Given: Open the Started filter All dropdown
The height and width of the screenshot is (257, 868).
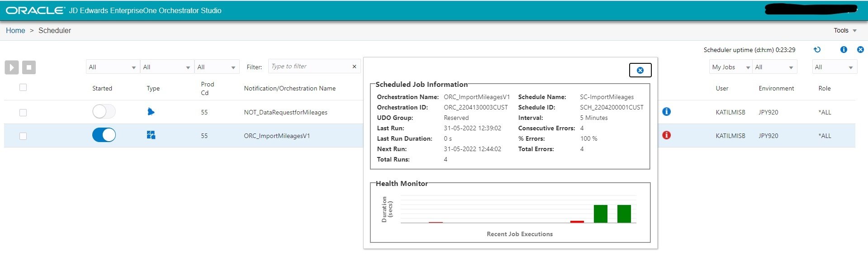Looking at the screenshot, I should tap(112, 67).
